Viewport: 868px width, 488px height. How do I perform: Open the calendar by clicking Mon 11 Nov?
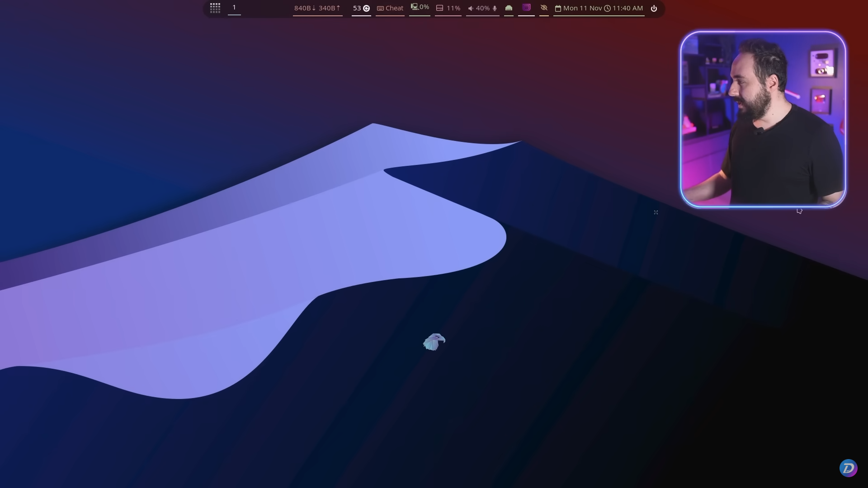coord(583,8)
